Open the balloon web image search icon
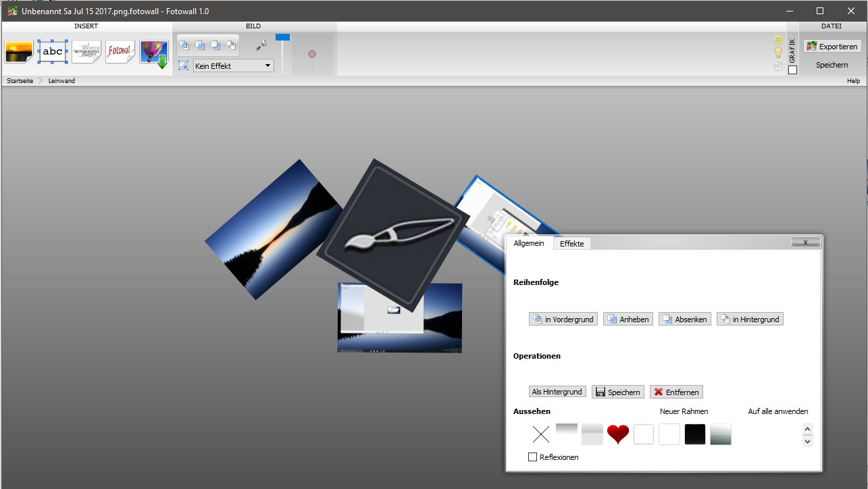 click(153, 53)
